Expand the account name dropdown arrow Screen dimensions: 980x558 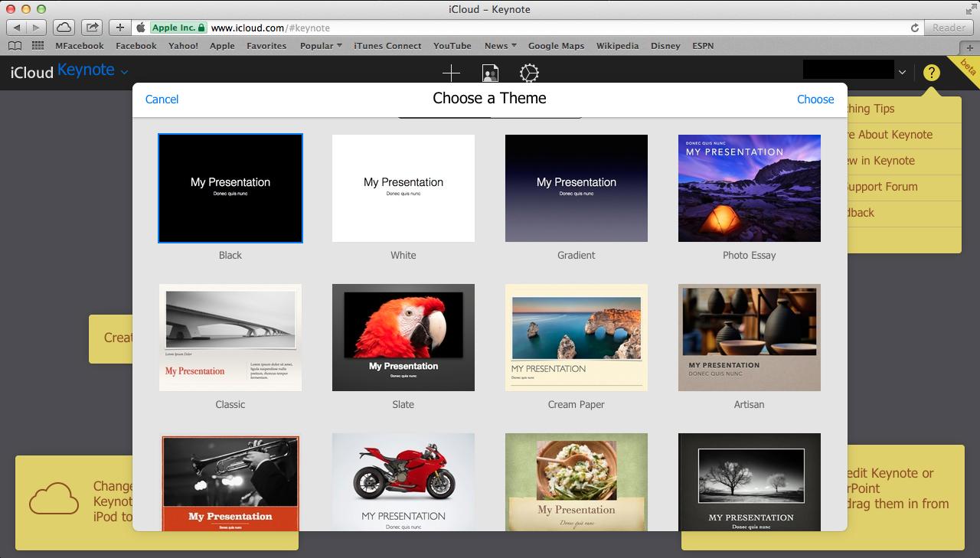tap(902, 72)
